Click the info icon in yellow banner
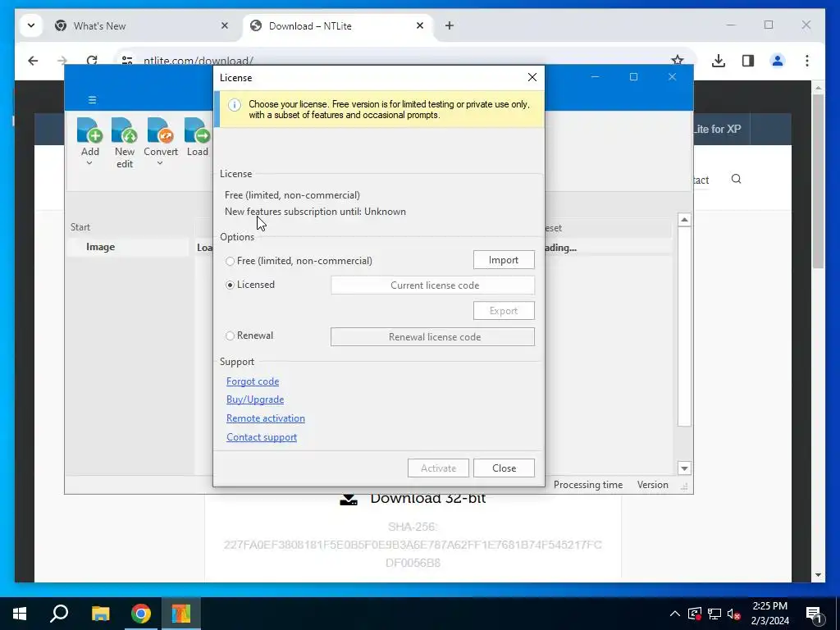 [x=234, y=105]
